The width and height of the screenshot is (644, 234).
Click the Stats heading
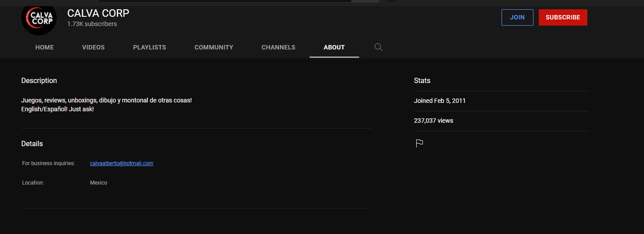tap(422, 81)
